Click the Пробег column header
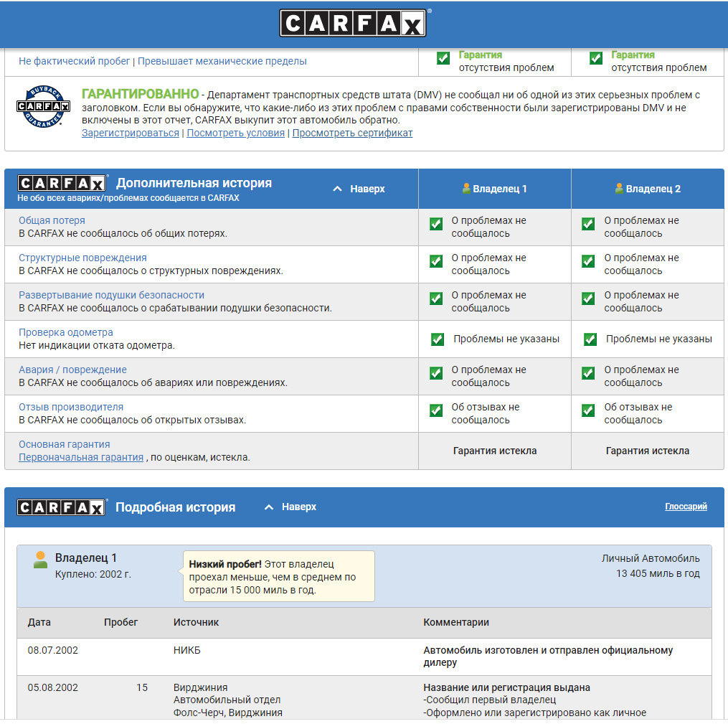The height and width of the screenshot is (724, 728). 120,622
